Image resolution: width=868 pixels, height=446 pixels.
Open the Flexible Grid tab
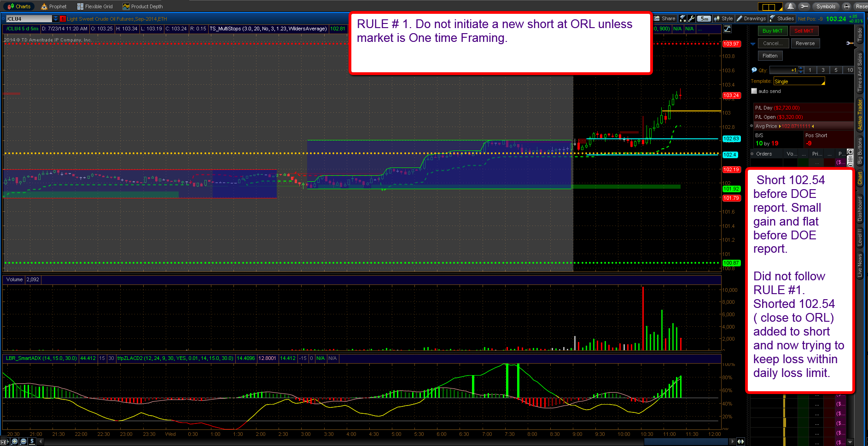(x=95, y=6)
